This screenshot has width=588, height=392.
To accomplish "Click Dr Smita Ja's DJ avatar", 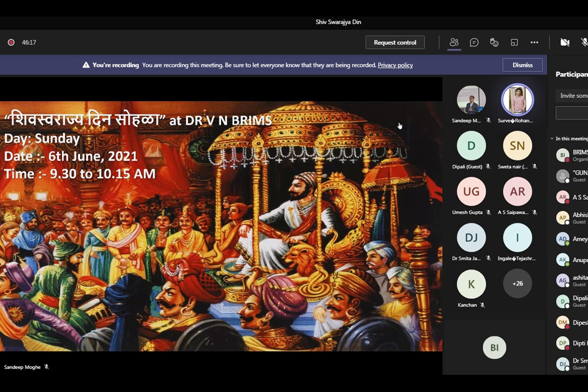I will [472, 238].
